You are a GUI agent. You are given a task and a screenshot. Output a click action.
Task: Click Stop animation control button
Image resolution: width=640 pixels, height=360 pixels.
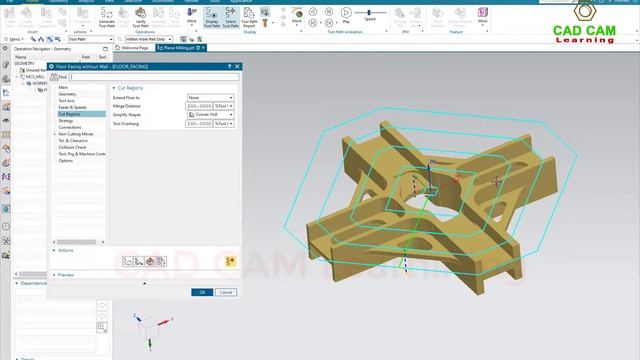pyautogui.click(x=329, y=11)
